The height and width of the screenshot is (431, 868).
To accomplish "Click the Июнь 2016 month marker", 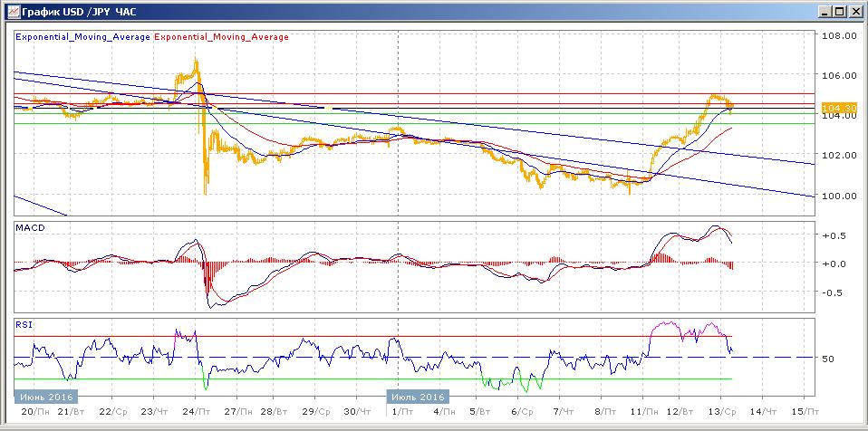I will coord(46,397).
